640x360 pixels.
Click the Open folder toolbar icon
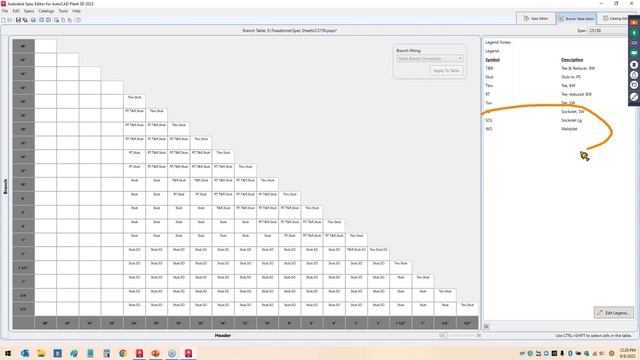pyautogui.click(x=10, y=20)
